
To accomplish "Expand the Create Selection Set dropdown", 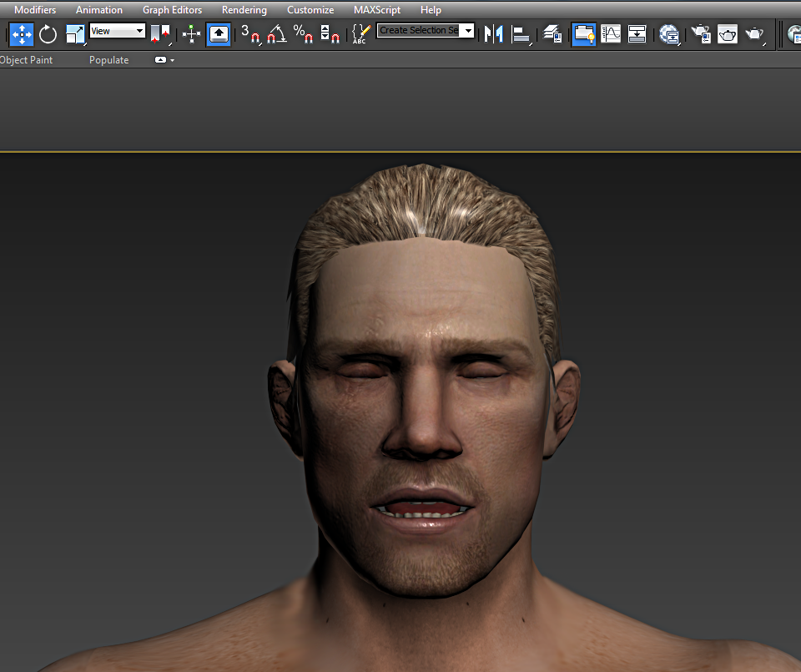I will (468, 31).
